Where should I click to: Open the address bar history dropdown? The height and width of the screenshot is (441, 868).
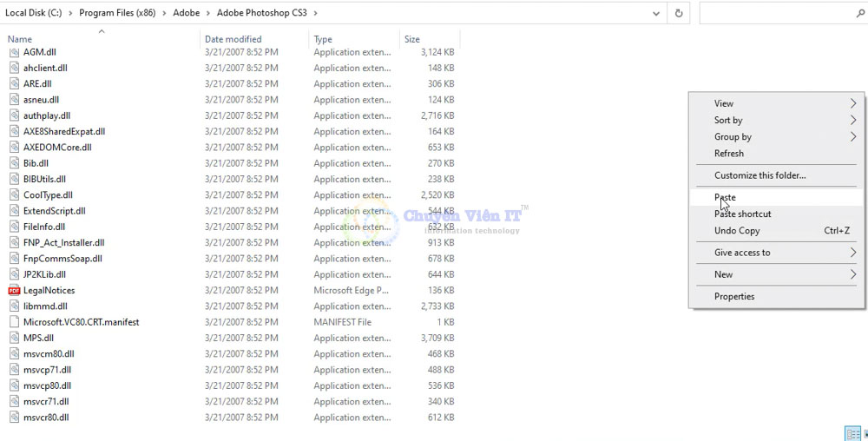(x=656, y=13)
